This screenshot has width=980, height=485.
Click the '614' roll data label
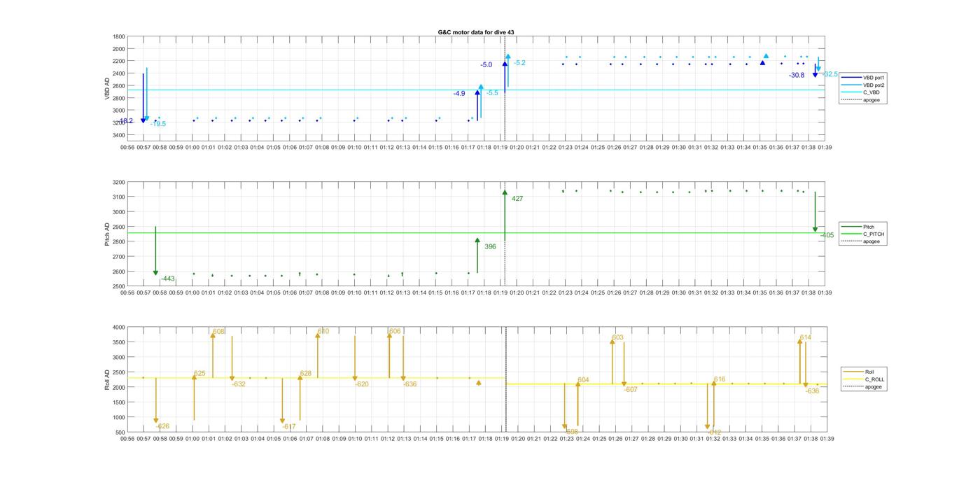click(805, 337)
